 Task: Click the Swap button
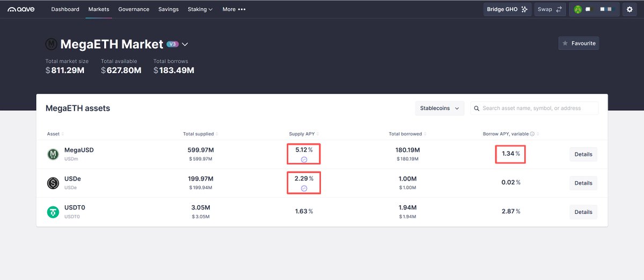pyautogui.click(x=550, y=9)
